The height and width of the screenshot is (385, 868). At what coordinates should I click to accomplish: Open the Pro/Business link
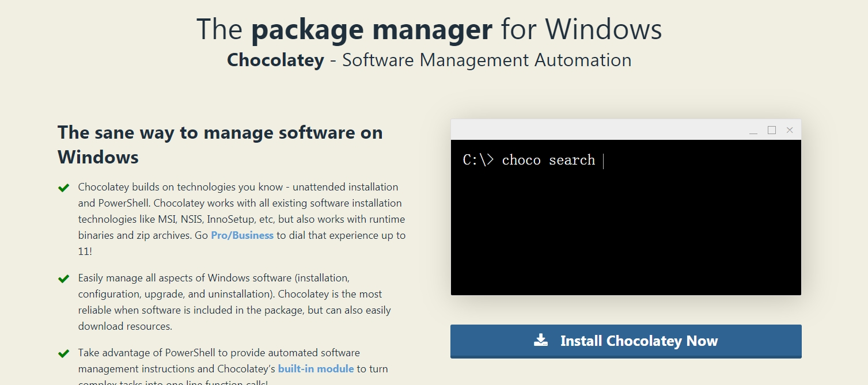(x=242, y=235)
